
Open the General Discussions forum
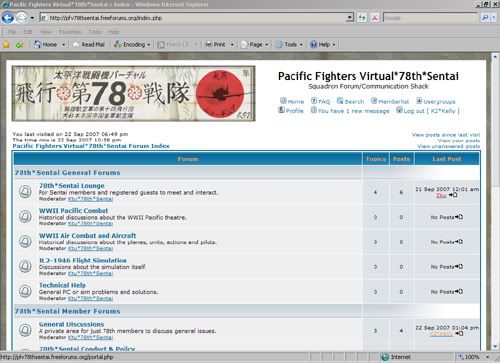[x=71, y=324]
